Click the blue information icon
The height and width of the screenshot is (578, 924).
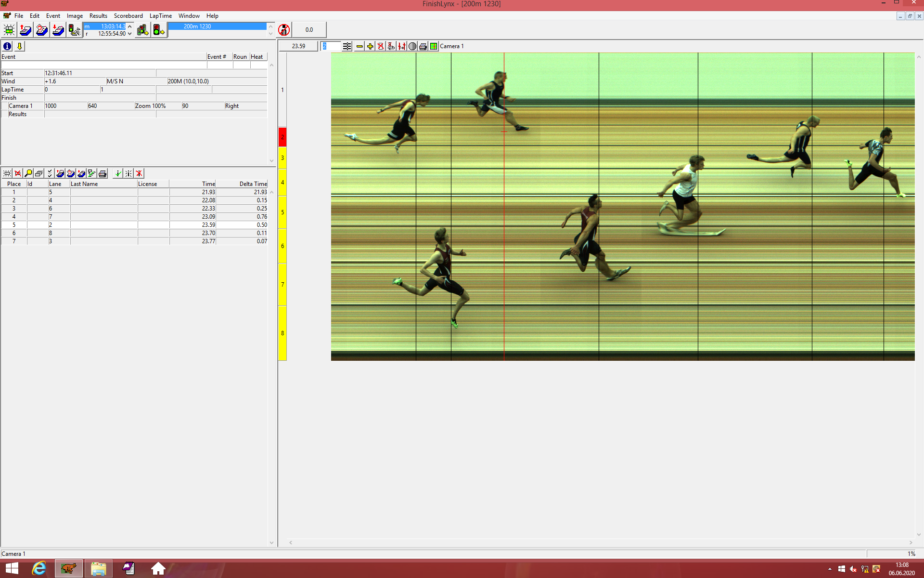(7, 46)
